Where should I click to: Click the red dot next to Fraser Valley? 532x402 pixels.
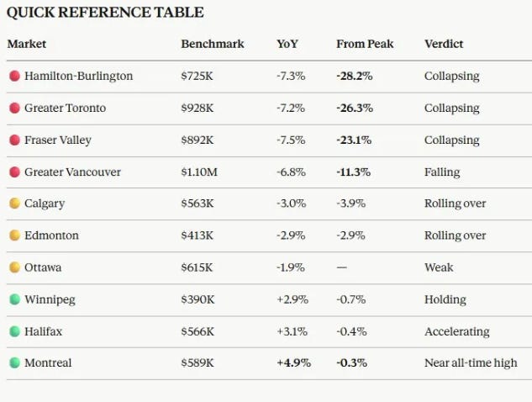[x=14, y=140]
